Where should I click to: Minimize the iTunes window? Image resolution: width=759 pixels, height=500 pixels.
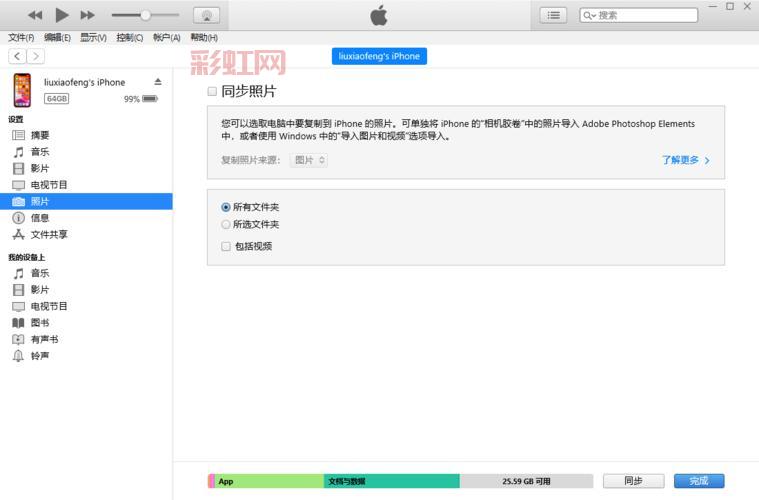pos(713,6)
